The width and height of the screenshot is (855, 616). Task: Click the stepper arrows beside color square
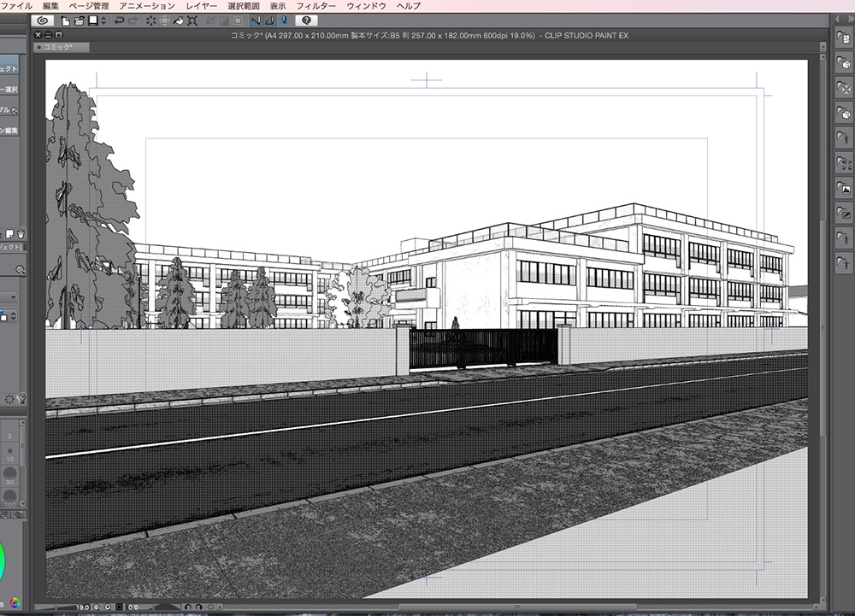click(14, 316)
